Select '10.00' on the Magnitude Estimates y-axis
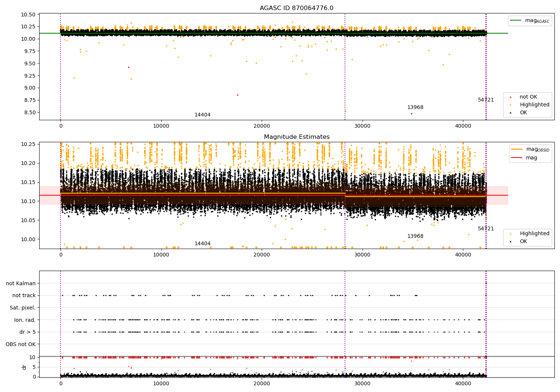The image size is (560, 392). pos(28,240)
